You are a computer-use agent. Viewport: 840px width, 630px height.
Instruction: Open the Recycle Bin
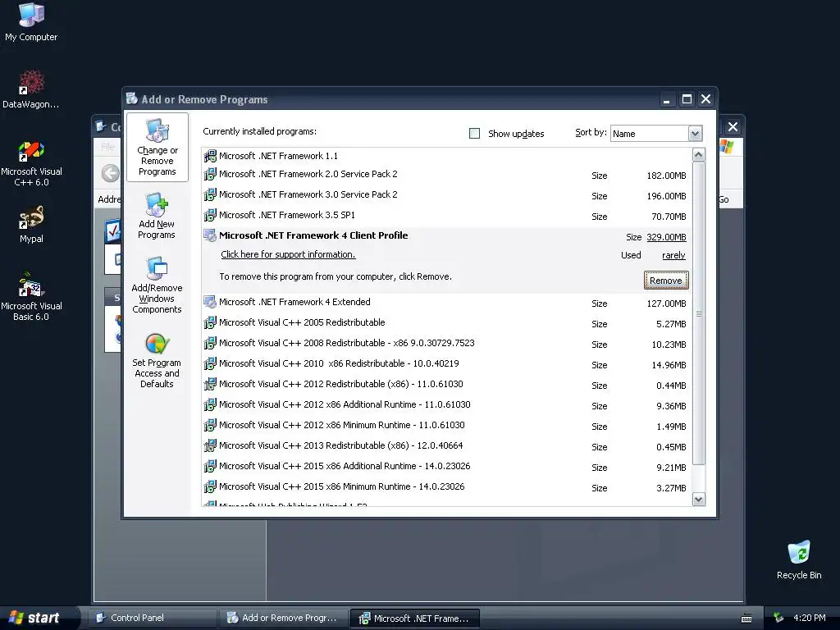(799, 559)
